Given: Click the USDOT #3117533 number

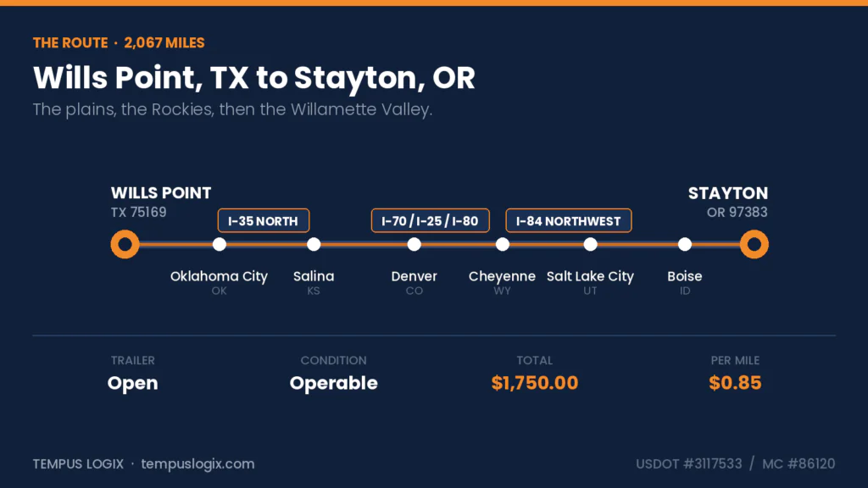Looking at the screenshot, I should (688, 463).
